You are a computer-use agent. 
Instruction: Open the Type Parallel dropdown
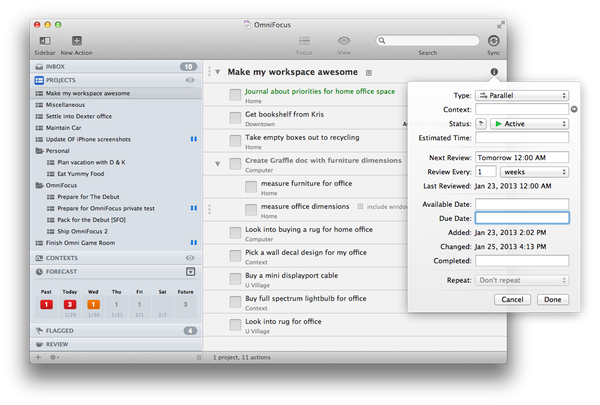coord(522,95)
